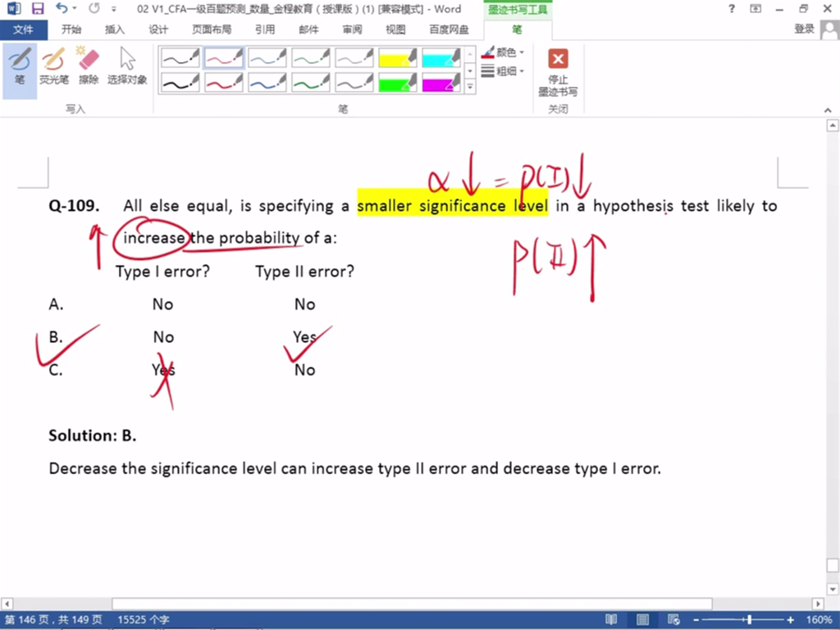Open the Color (颜色) dropdown
This screenshot has width=840, height=630.
pos(503,52)
